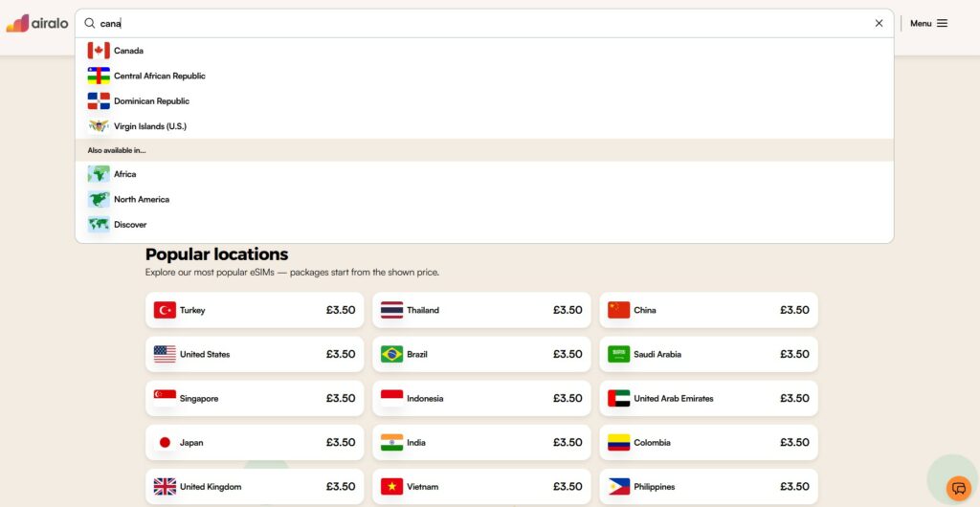Image resolution: width=980 pixels, height=507 pixels.
Task: Click the Philippines flag icon
Action: tap(619, 486)
